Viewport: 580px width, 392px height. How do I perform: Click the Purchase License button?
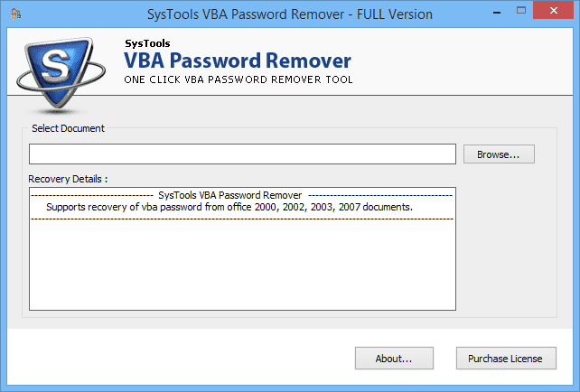click(505, 359)
